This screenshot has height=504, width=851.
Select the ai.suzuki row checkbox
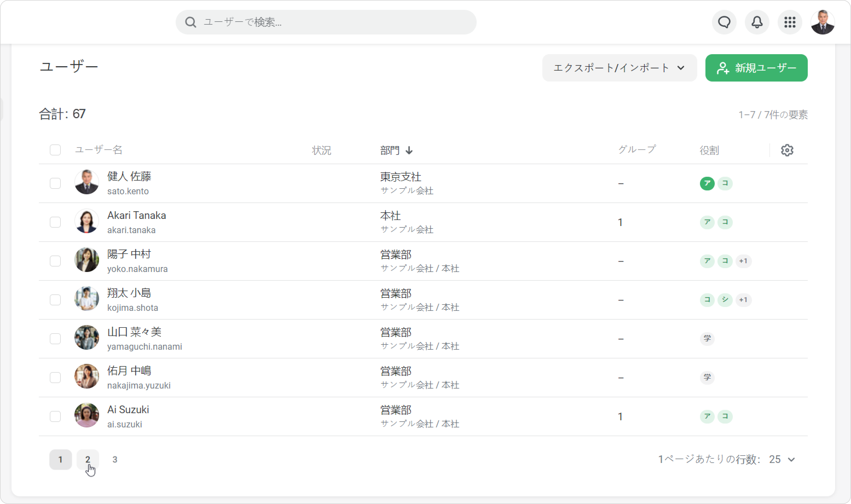[55, 416]
